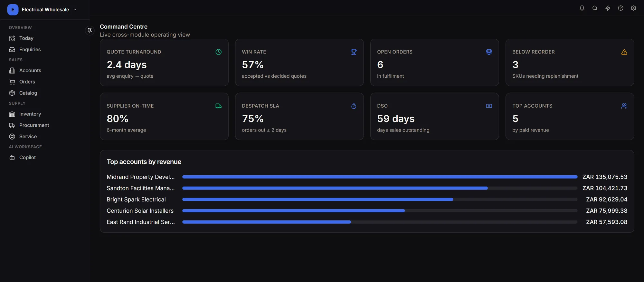This screenshot has height=282, width=644.
Task: Open the notifications bell
Action: [582, 8]
